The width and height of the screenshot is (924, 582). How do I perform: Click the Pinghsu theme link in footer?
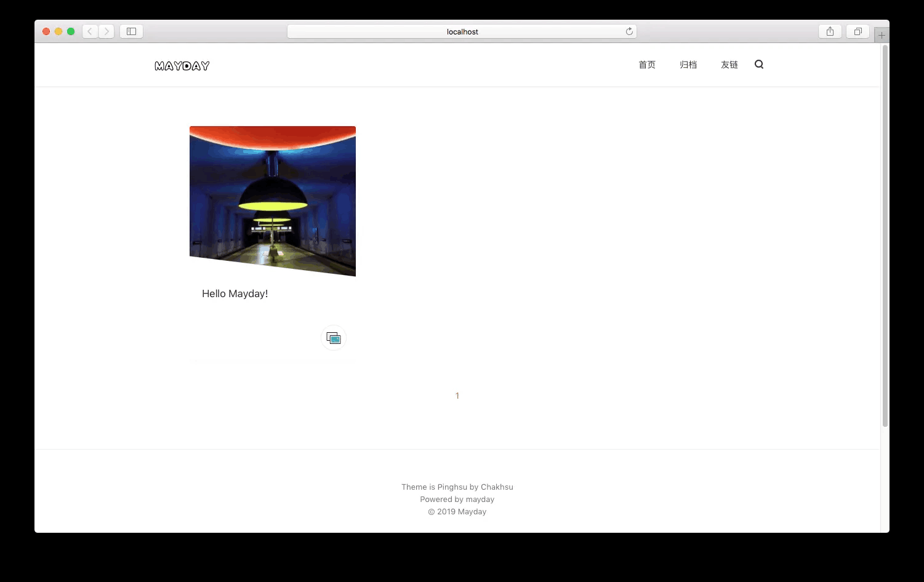(452, 487)
